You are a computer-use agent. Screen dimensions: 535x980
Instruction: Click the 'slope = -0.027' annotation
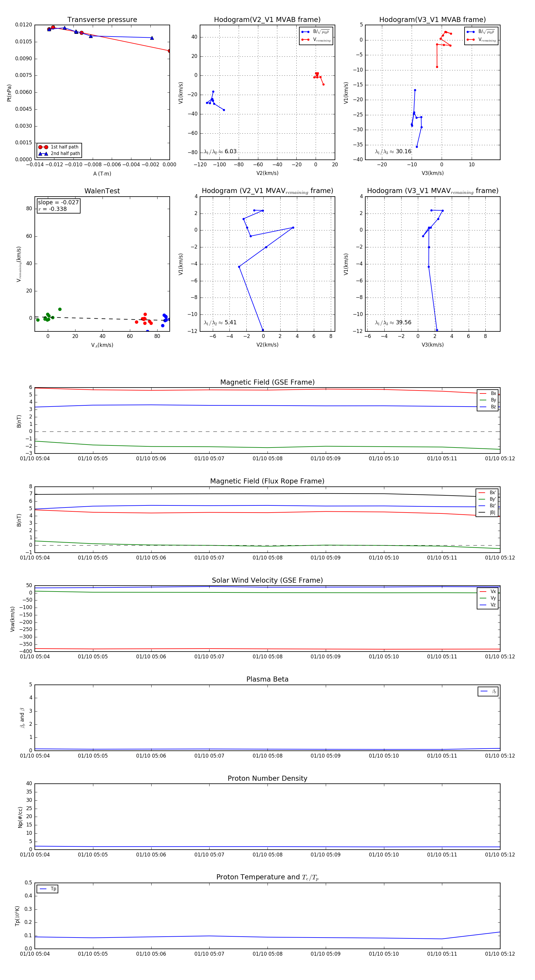[x=58, y=203]
